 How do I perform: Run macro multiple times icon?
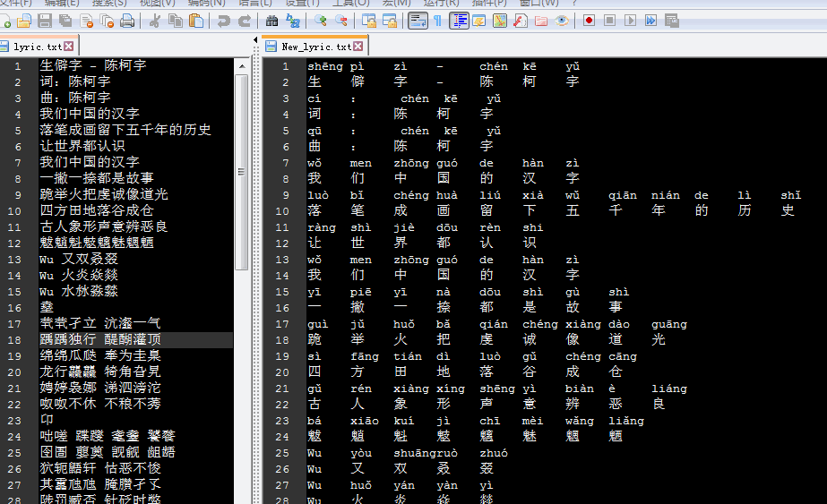pyautogui.click(x=650, y=21)
